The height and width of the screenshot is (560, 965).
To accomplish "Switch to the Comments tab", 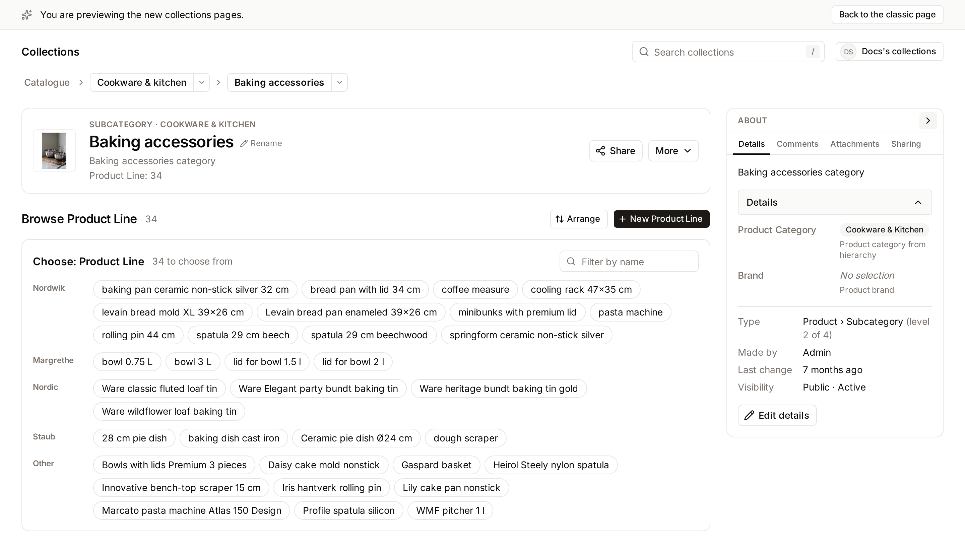I will click(x=797, y=144).
